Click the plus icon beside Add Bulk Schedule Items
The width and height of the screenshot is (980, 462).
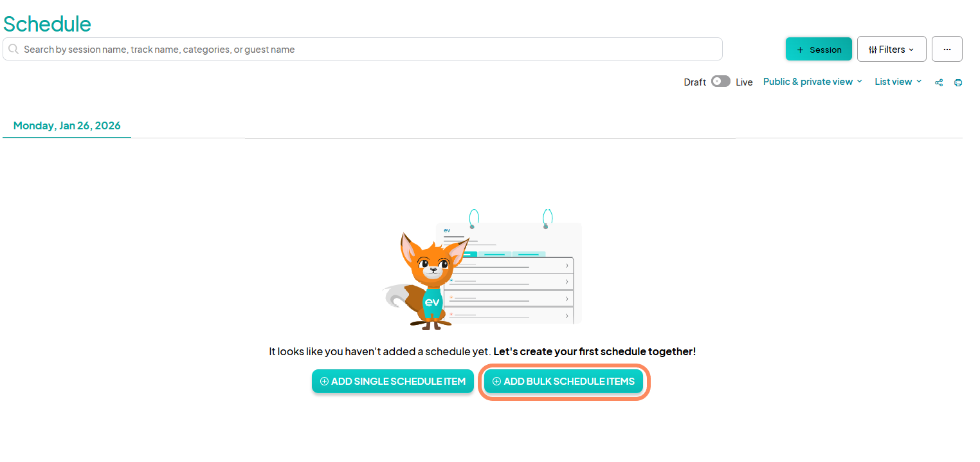[x=496, y=382]
